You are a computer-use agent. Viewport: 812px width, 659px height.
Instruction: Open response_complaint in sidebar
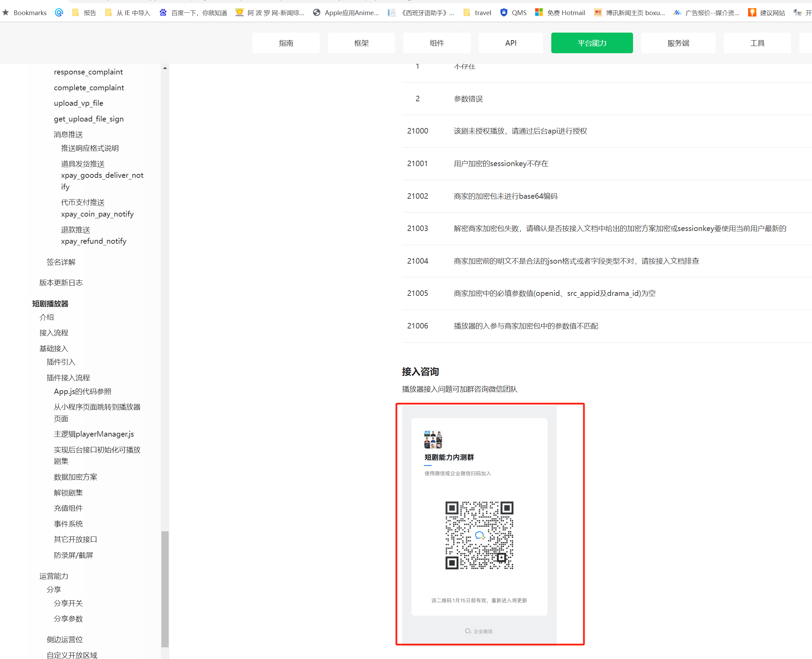88,72
